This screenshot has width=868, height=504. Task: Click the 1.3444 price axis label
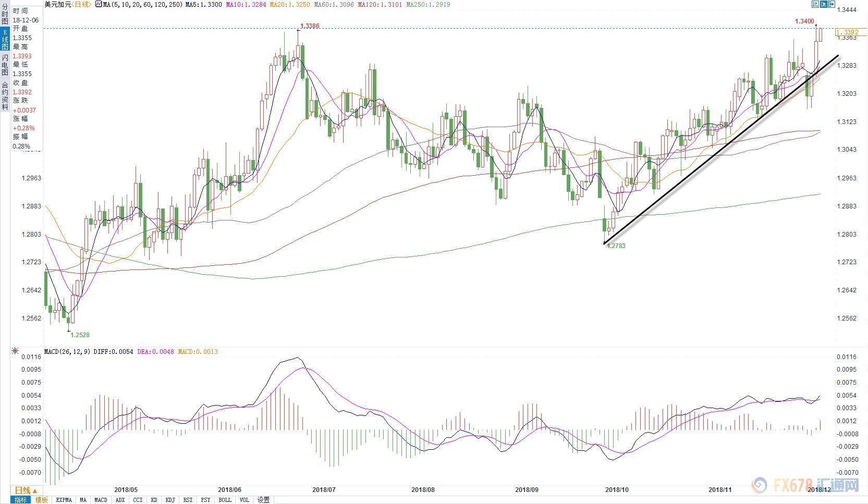pos(847,10)
